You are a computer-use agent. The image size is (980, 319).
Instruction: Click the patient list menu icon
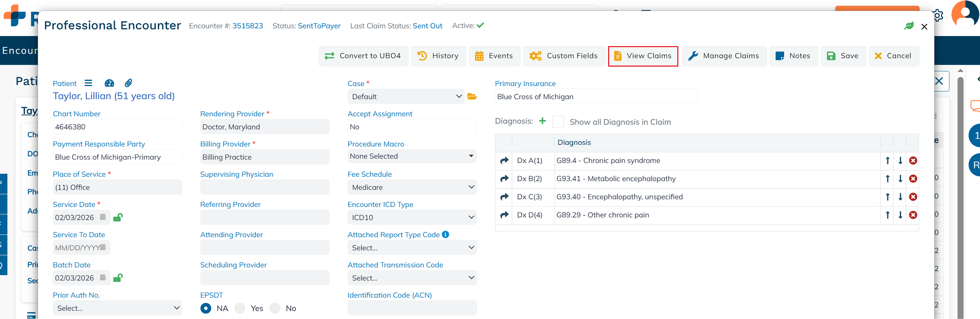click(x=88, y=83)
